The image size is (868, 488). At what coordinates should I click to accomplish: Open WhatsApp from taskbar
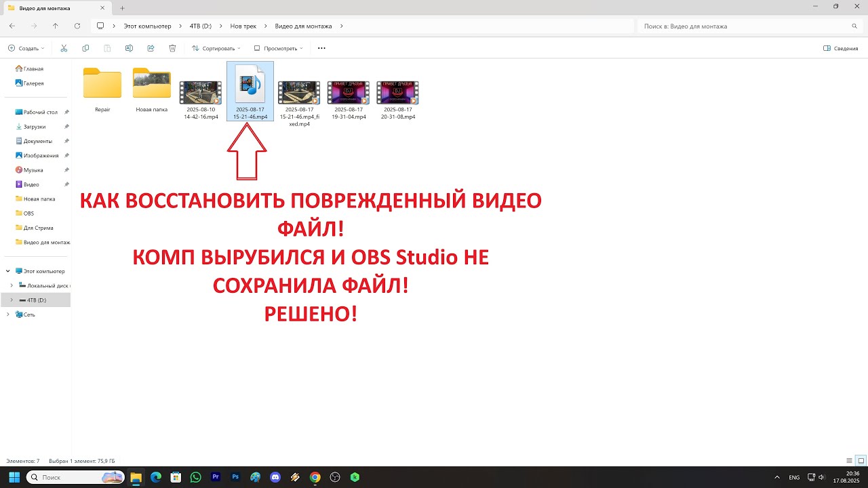pyautogui.click(x=196, y=477)
